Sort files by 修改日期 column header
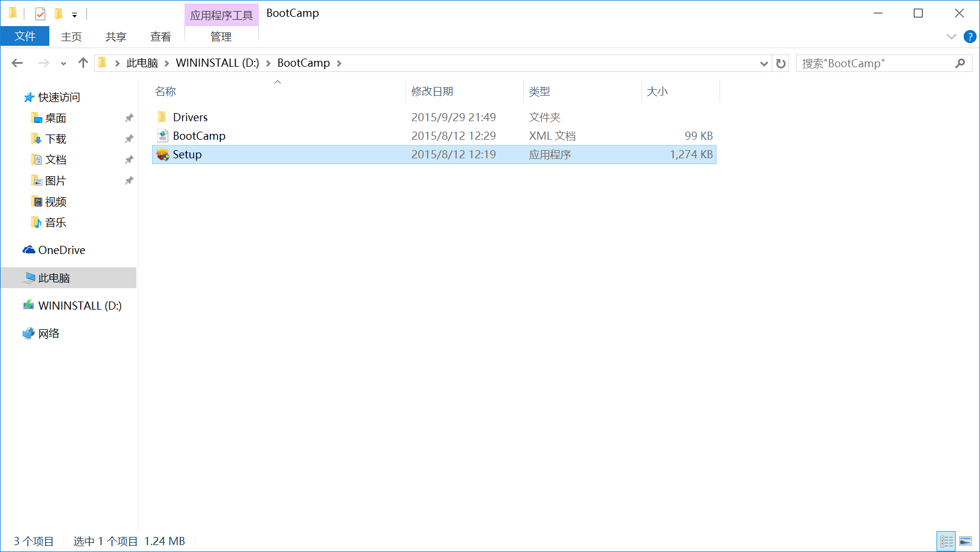This screenshot has width=980, height=552. coord(432,92)
